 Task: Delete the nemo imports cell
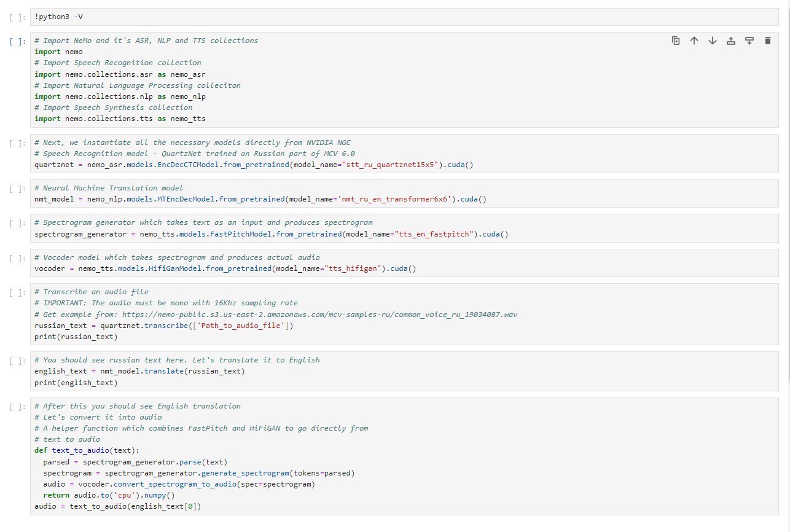(767, 41)
